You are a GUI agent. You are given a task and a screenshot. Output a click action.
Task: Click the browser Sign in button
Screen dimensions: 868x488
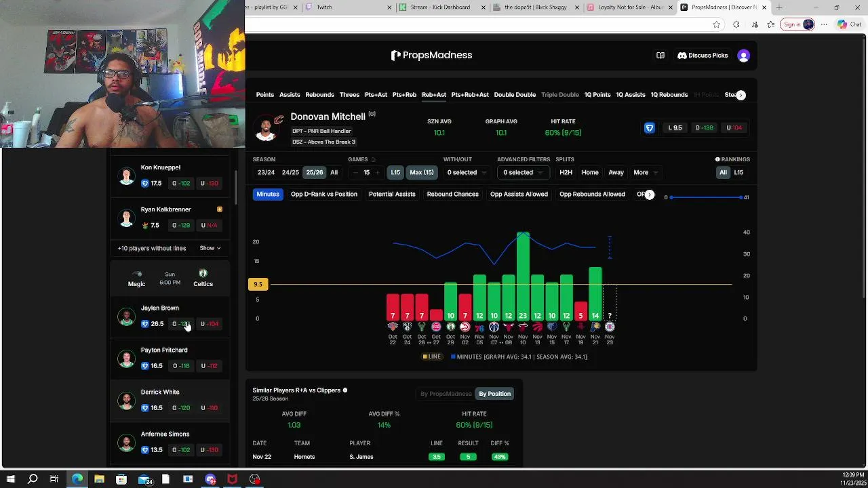797,24
